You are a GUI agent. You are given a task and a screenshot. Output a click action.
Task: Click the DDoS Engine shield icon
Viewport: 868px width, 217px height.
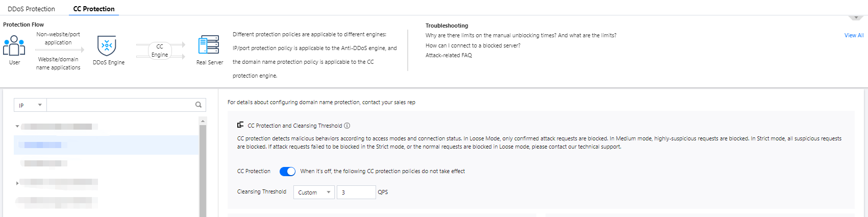coord(107,46)
